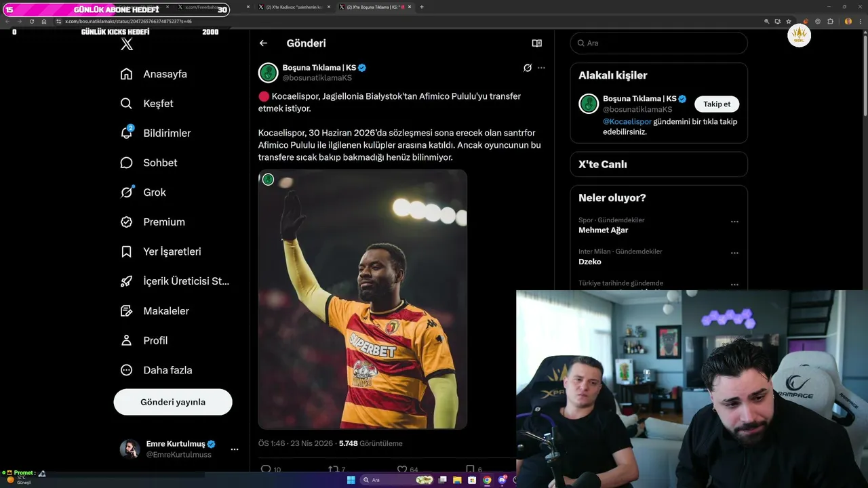
Task: Click the post author's avatar
Action: coord(269,73)
